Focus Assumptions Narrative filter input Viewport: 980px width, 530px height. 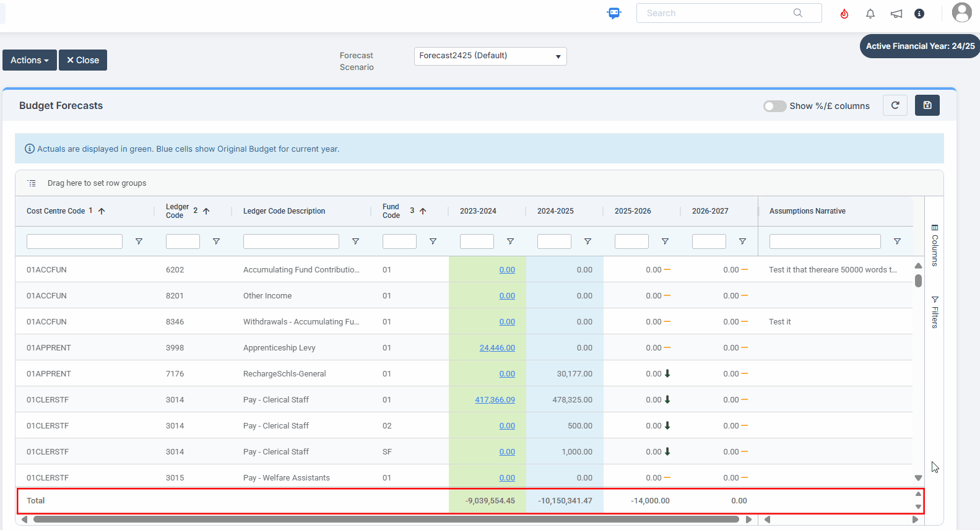tap(825, 241)
